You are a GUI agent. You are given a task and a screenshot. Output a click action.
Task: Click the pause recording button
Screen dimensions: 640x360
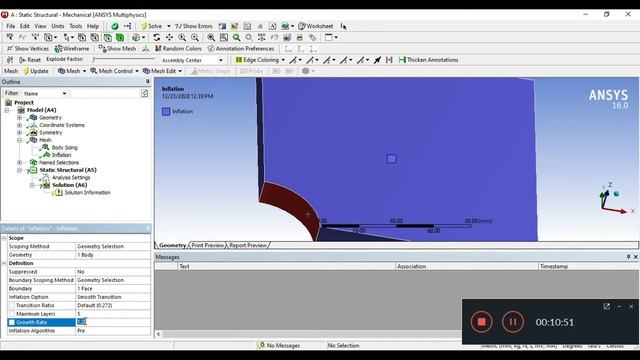coord(513,322)
